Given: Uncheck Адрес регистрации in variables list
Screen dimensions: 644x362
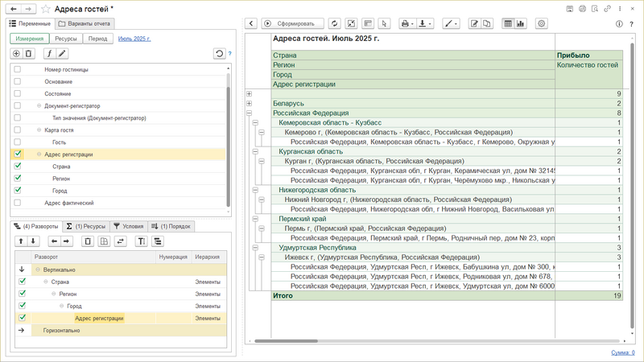Looking at the screenshot, I should [17, 154].
